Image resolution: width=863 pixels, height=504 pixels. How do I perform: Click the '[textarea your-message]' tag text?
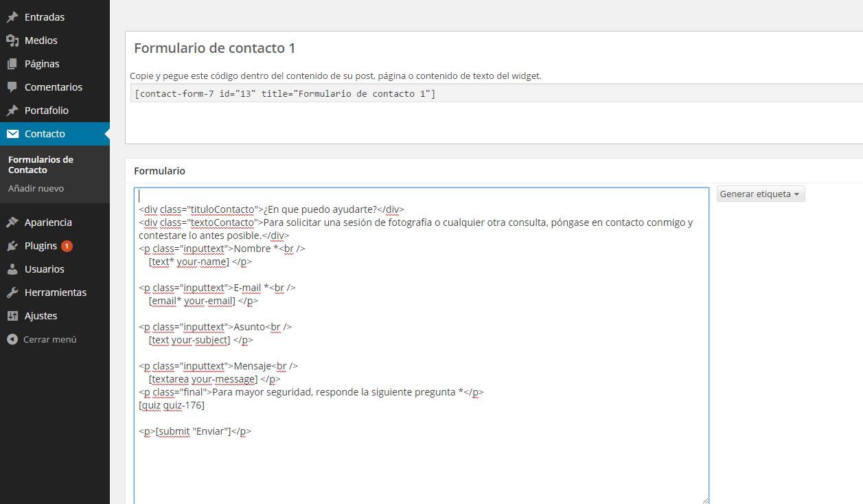coord(203,379)
